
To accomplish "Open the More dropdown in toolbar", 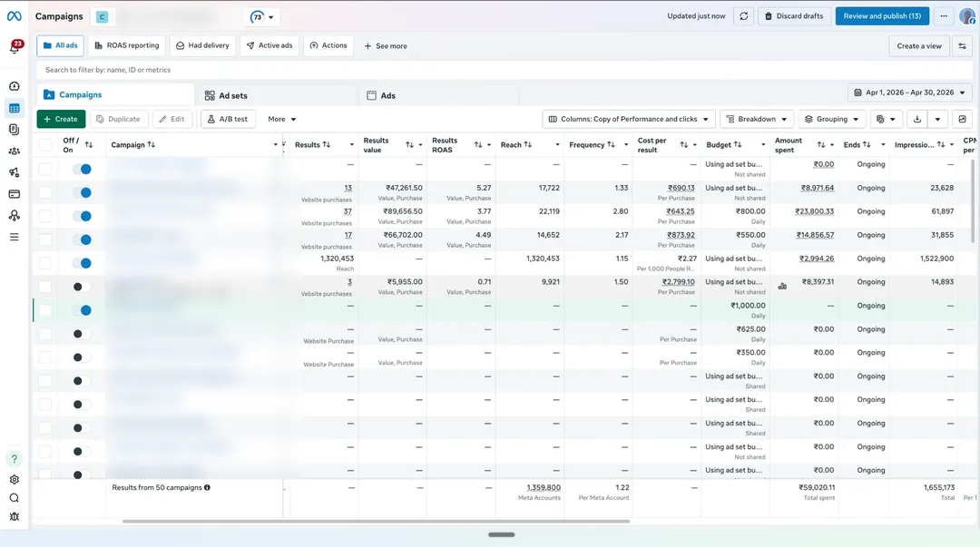I will (282, 120).
